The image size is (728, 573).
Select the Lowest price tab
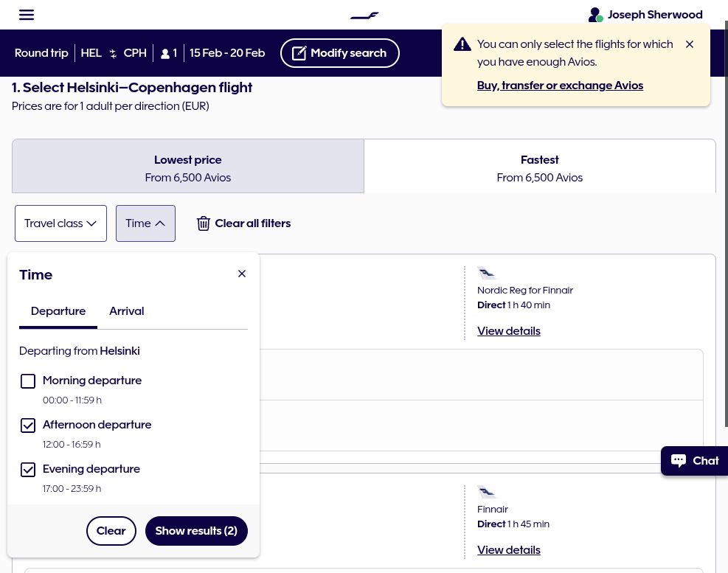(x=188, y=166)
